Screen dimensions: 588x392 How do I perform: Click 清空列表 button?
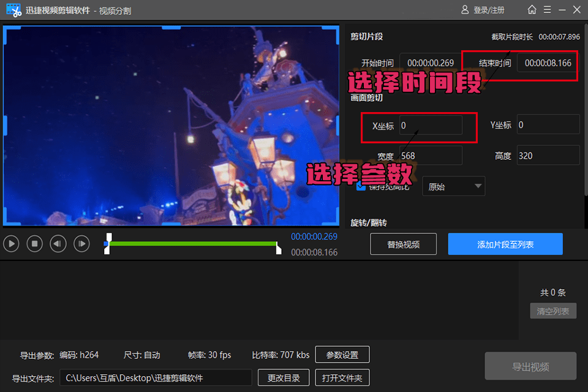[x=553, y=311]
